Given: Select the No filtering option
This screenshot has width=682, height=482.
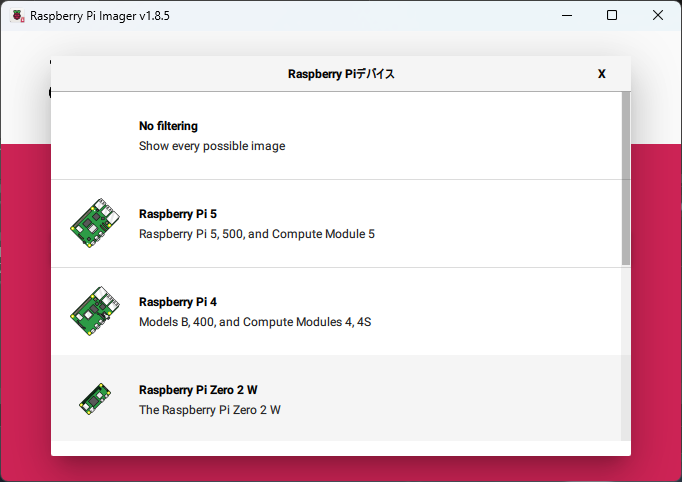Looking at the screenshot, I should pos(168,126).
